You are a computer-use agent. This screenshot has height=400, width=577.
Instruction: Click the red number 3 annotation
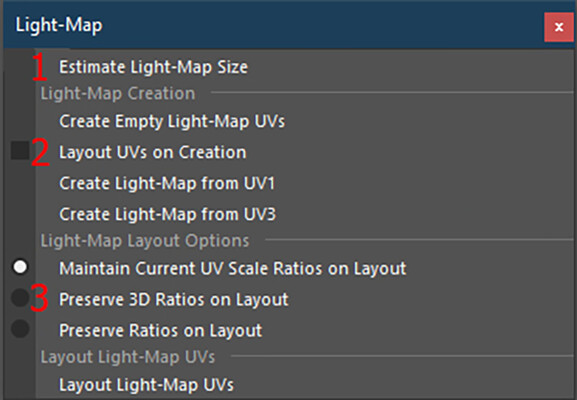pos(39,298)
